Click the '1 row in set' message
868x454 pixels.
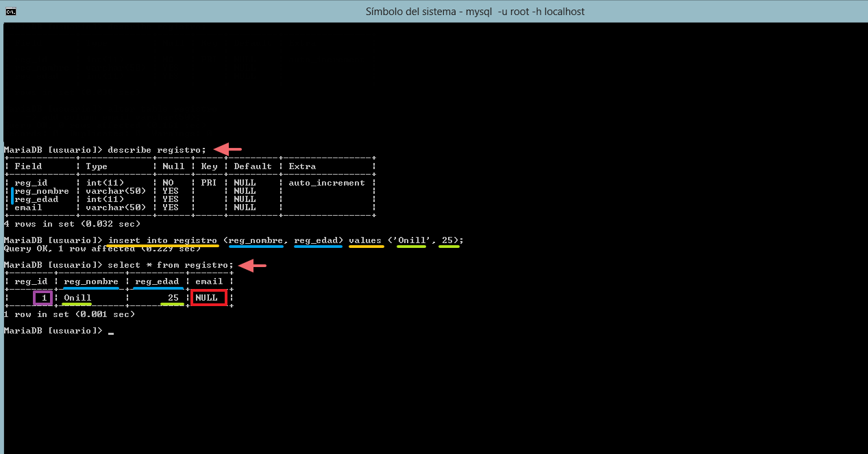point(69,314)
